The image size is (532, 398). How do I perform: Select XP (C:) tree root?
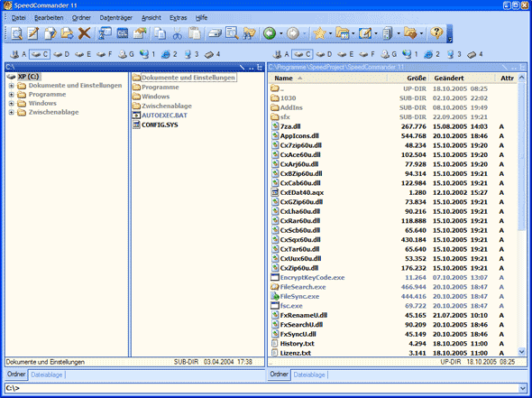(23, 77)
